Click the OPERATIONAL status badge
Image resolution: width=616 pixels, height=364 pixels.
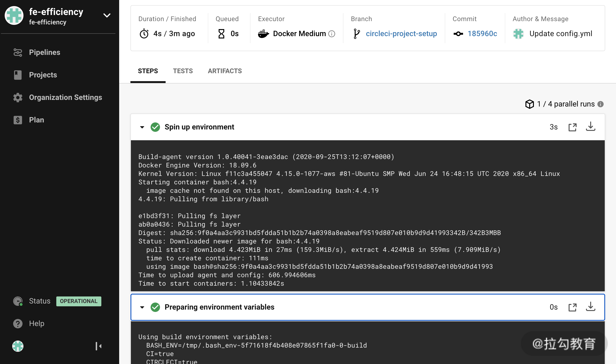pyautogui.click(x=79, y=301)
